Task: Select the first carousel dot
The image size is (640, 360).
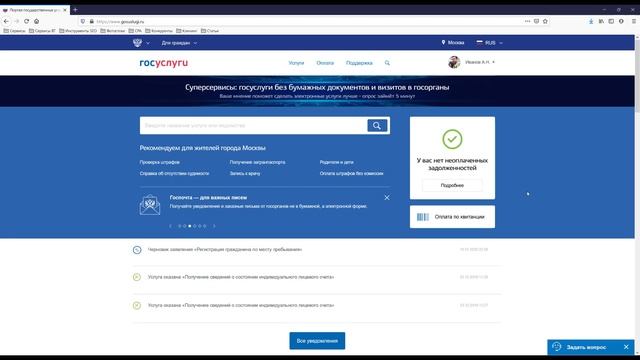Action: (180, 226)
